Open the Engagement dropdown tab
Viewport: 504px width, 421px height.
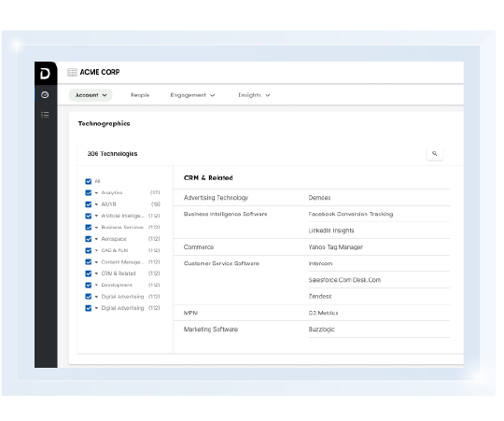tap(192, 95)
